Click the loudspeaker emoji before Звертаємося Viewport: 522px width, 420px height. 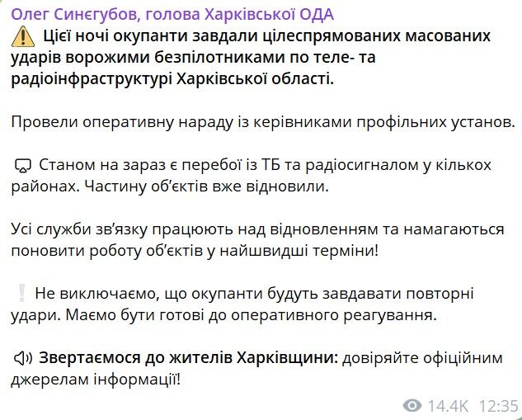pos(22,358)
